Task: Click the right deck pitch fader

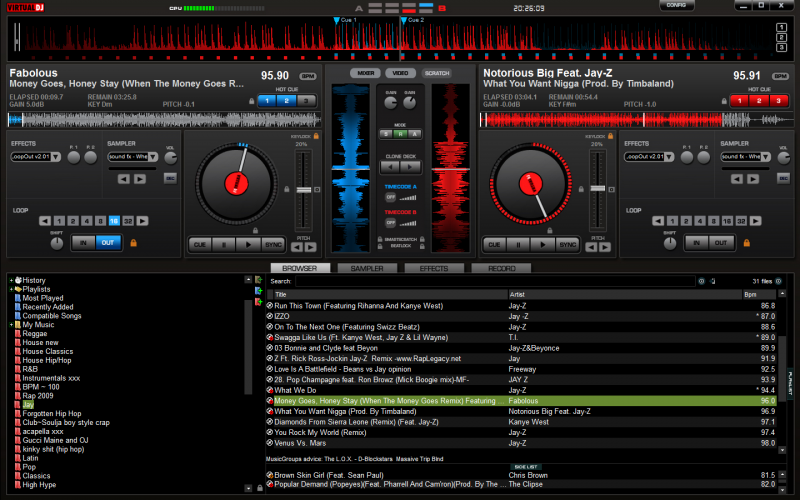Action: (x=597, y=189)
